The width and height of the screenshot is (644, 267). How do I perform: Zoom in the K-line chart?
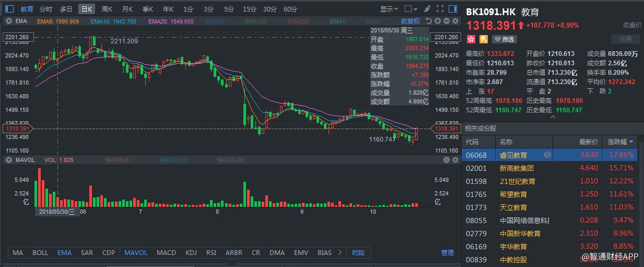[438, 21]
